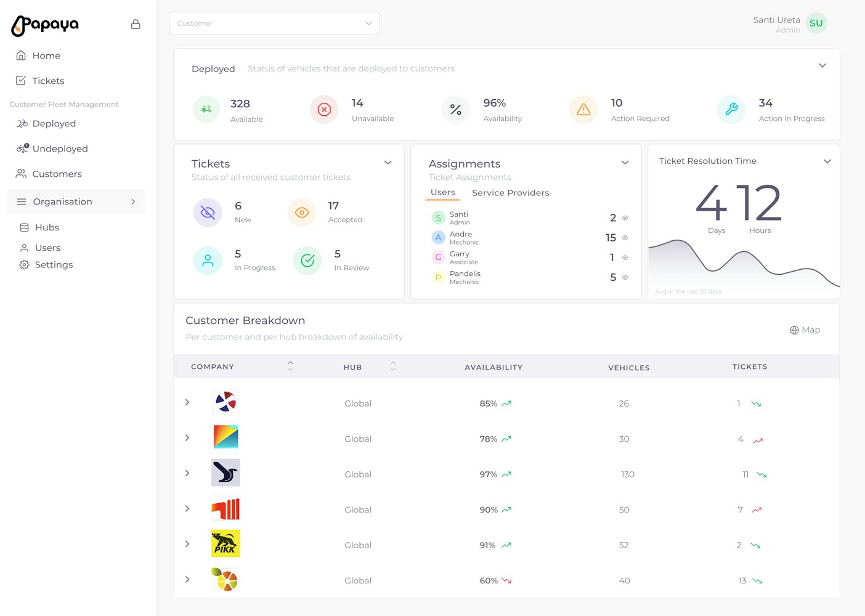This screenshot has width=865, height=616.
Task: Click the Accepted tickets eye icon
Action: tap(302, 213)
